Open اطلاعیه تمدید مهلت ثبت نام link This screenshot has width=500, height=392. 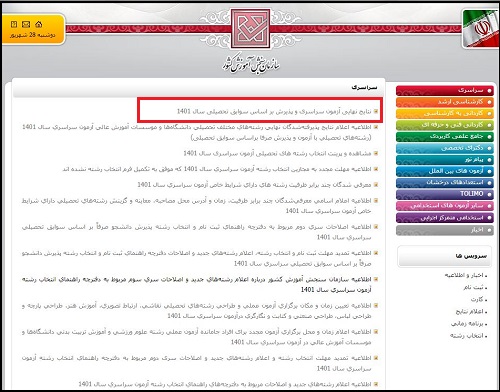(x=197, y=258)
